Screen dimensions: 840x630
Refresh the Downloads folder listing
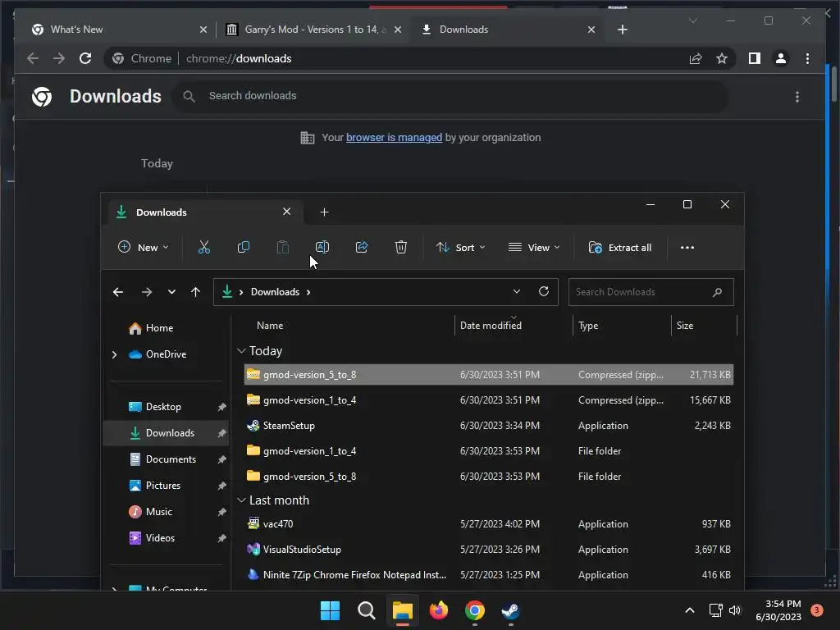[544, 291]
